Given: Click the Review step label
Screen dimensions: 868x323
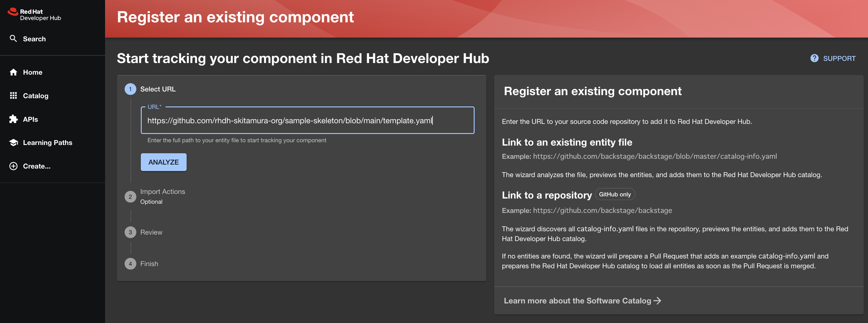Looking at the screenshot, I should 151,232.
